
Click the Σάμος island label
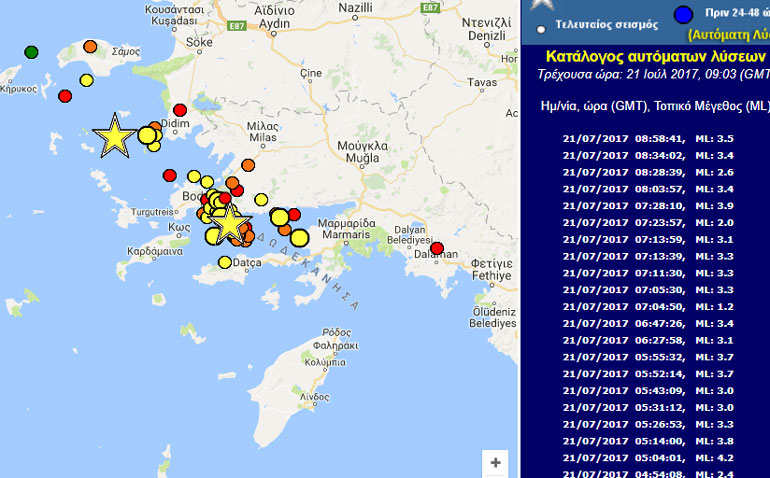pos(126,52)
